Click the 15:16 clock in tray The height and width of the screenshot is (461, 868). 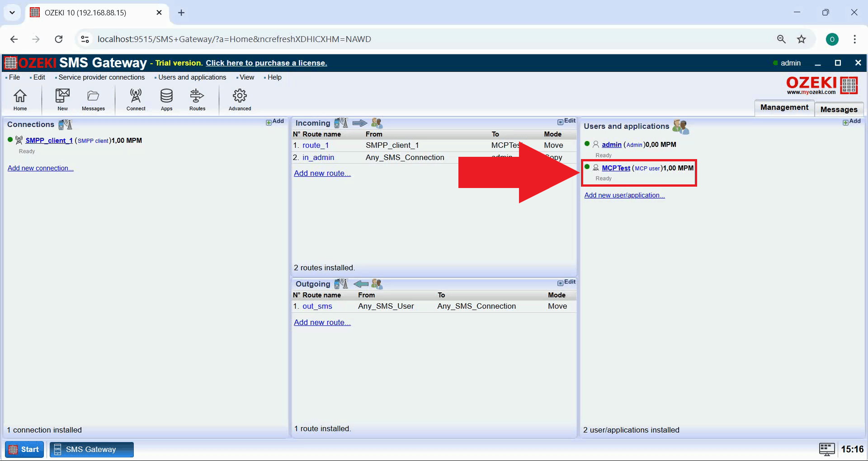(x=852, y=449)
